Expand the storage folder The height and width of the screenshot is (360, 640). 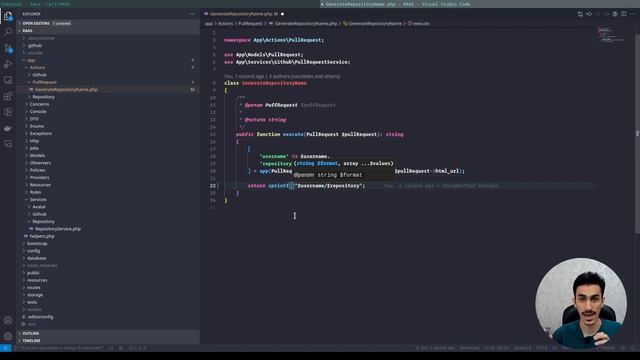35,295
